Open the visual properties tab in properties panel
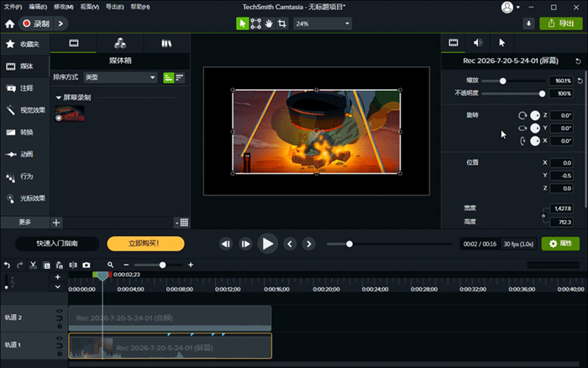Screen dimensions: 588x368 point(454,43)
